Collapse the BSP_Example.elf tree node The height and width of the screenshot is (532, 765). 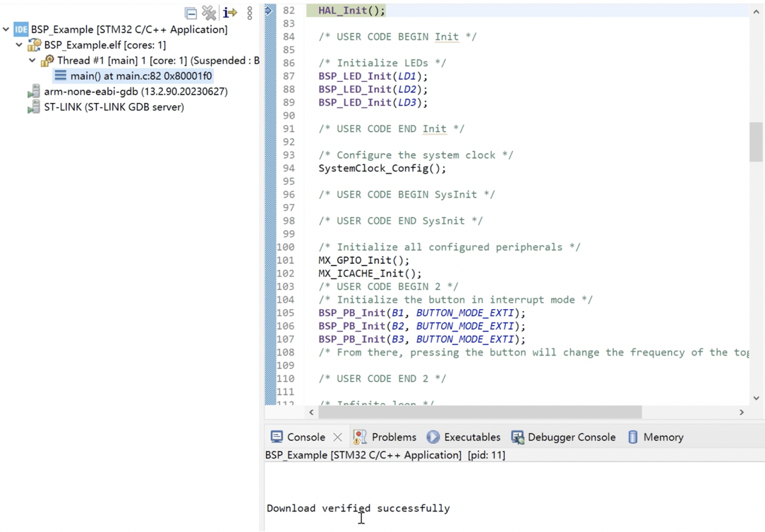(19, 45)
